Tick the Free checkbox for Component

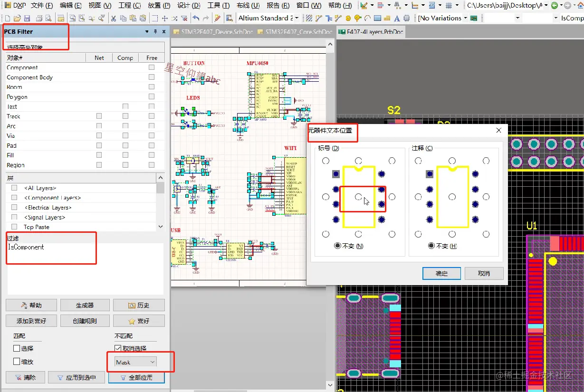click(x=152, y=67)
